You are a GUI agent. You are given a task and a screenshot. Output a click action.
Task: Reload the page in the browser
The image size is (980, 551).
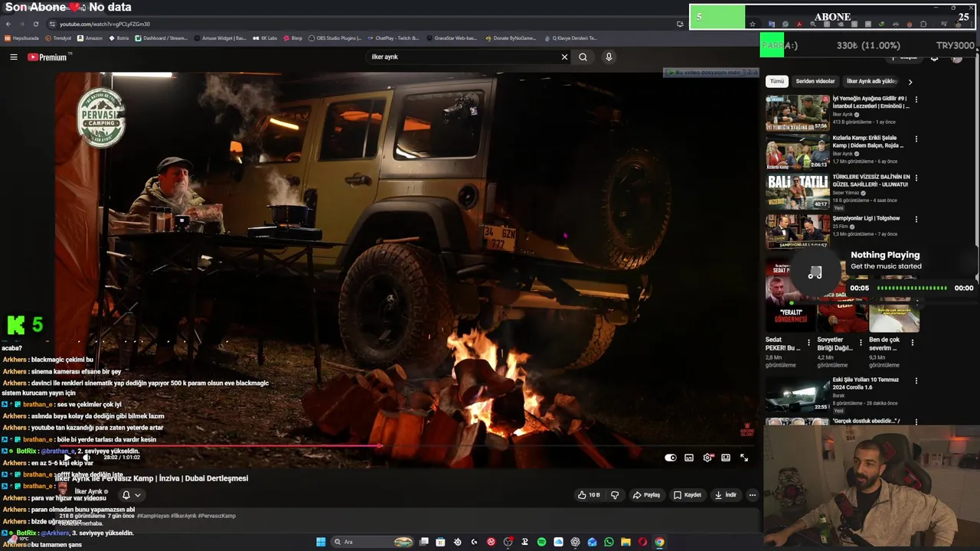tap(35, 24)
